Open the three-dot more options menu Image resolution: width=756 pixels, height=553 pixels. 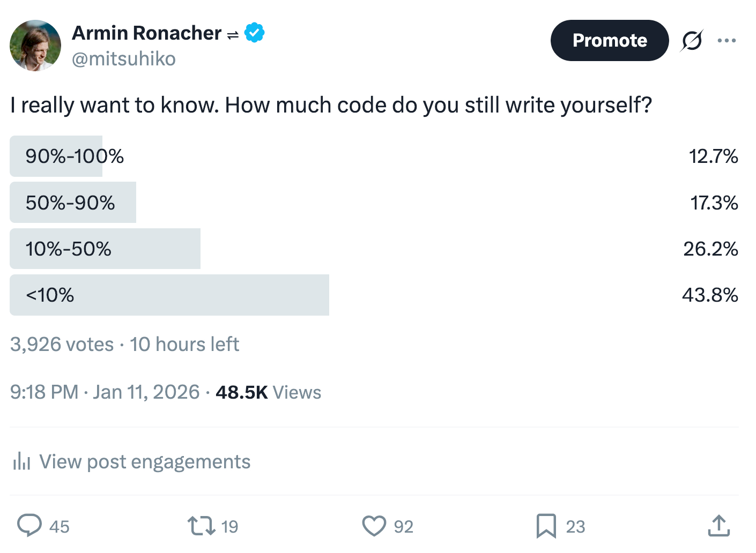click(x=727, y=41)
